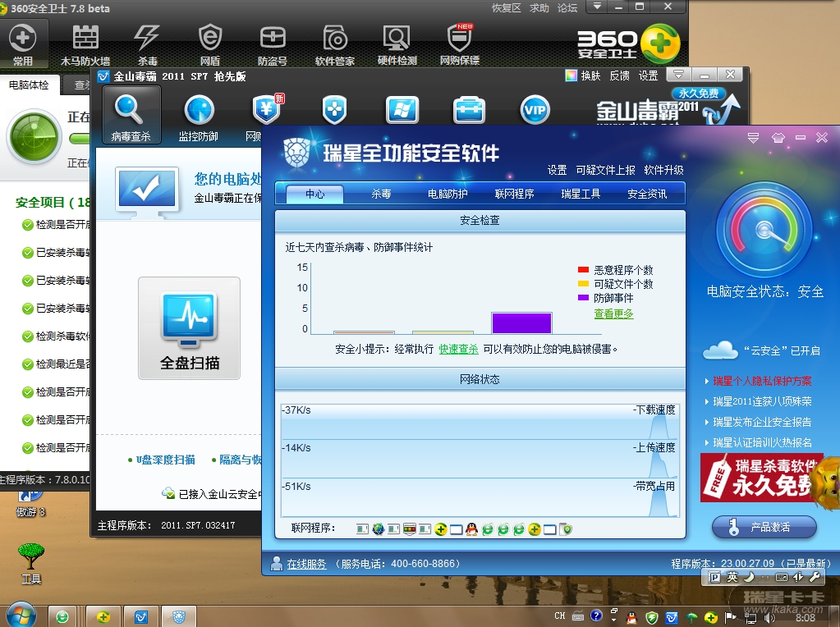
Task: Select 瑞星工具 tab
Action: point(581,194)
